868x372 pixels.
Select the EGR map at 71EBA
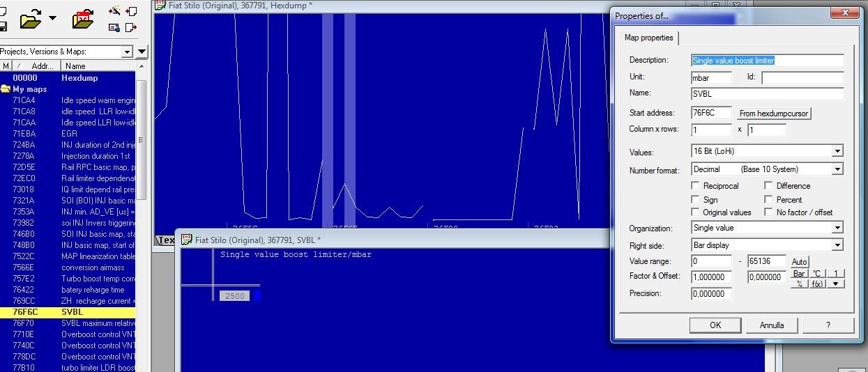click(x=68, y=134)
